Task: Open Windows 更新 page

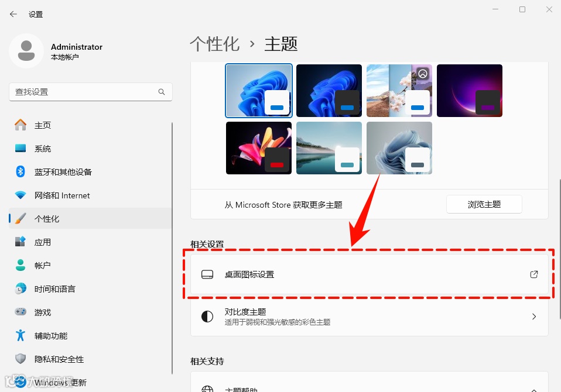Action: coord(90,382)
